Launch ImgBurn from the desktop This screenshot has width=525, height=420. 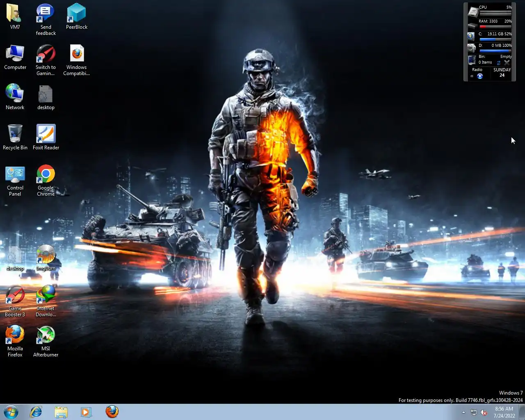tap(46, 258)
